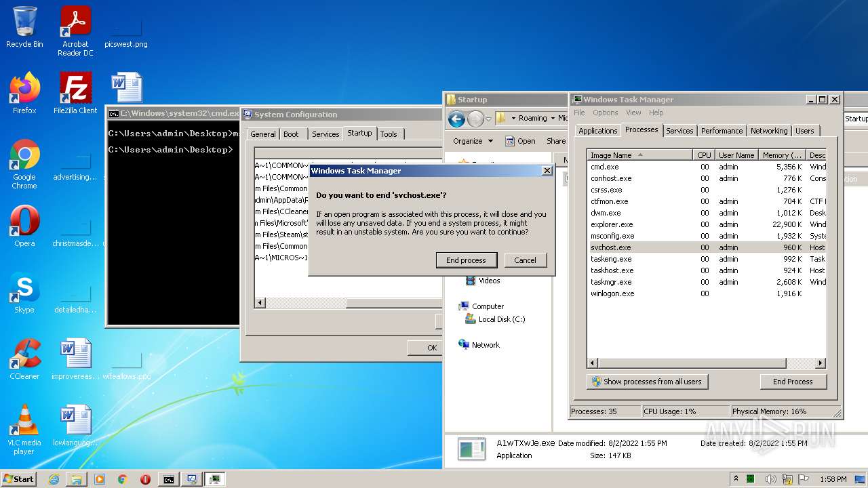Image resolution: width=868 pixels, height=488 pixels.
Task: Select explorer.exe process row
Action: click(x=707, y=224)
